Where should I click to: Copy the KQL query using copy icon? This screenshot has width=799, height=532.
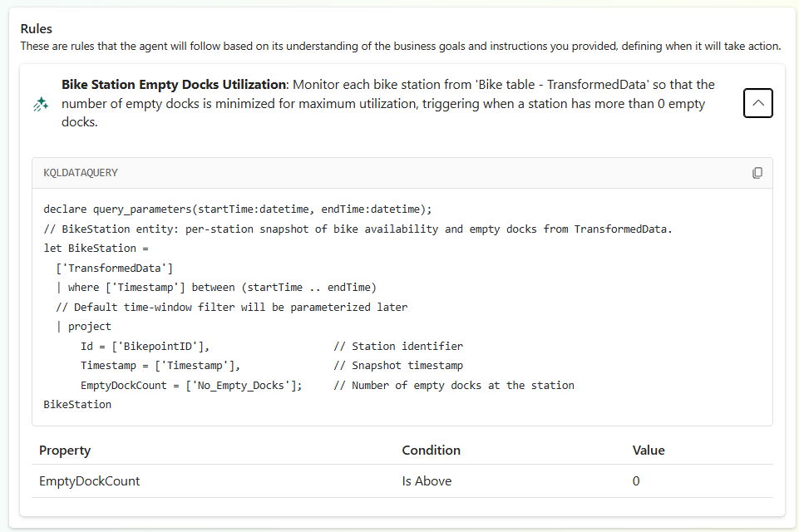click(x=757, y=173)
